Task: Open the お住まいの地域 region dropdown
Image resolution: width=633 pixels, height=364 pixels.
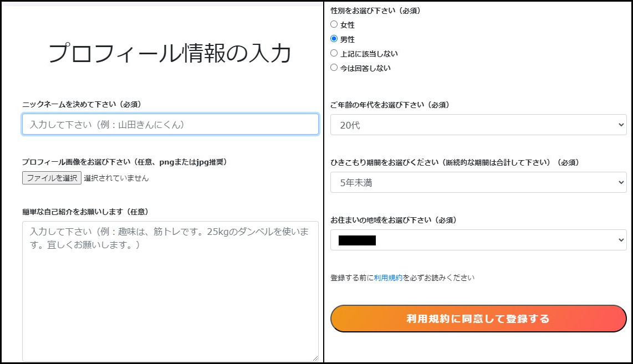Action: [x=478, y=240]
